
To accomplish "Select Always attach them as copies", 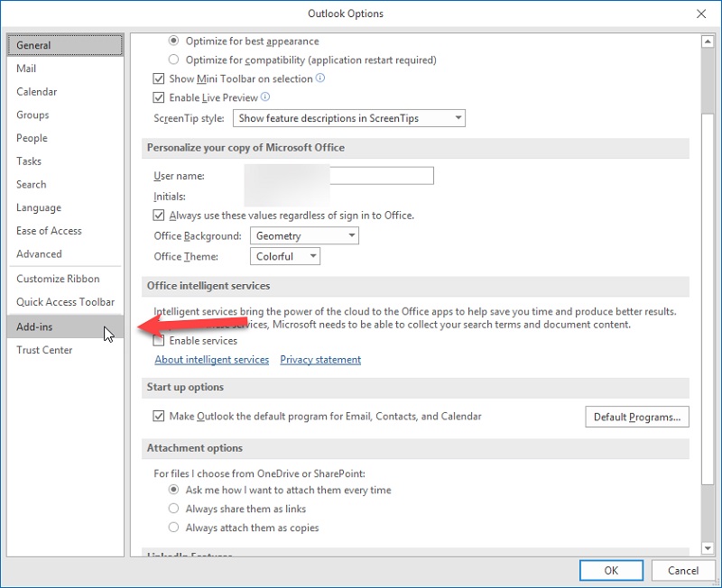I will click(x=174, y=528).
